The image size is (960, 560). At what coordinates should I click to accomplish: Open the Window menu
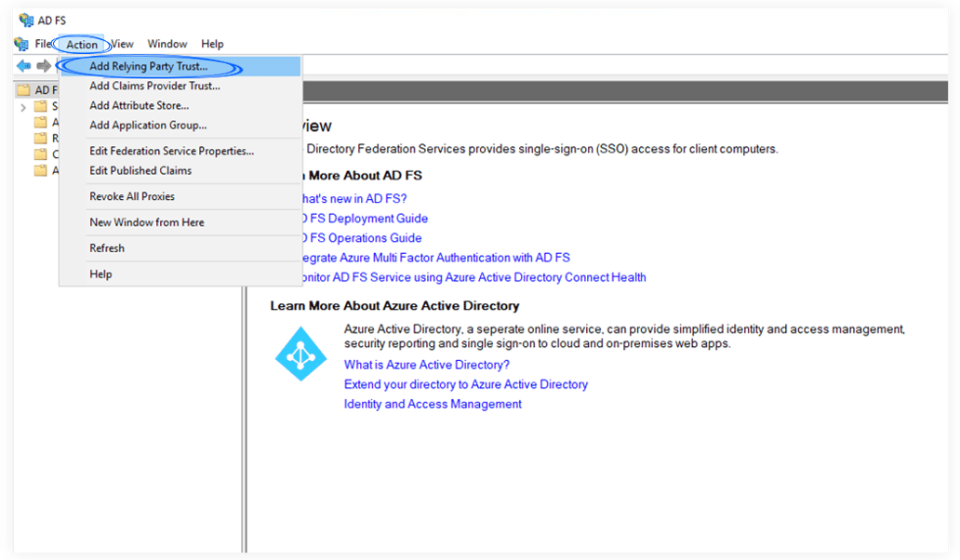coord(167,43)
